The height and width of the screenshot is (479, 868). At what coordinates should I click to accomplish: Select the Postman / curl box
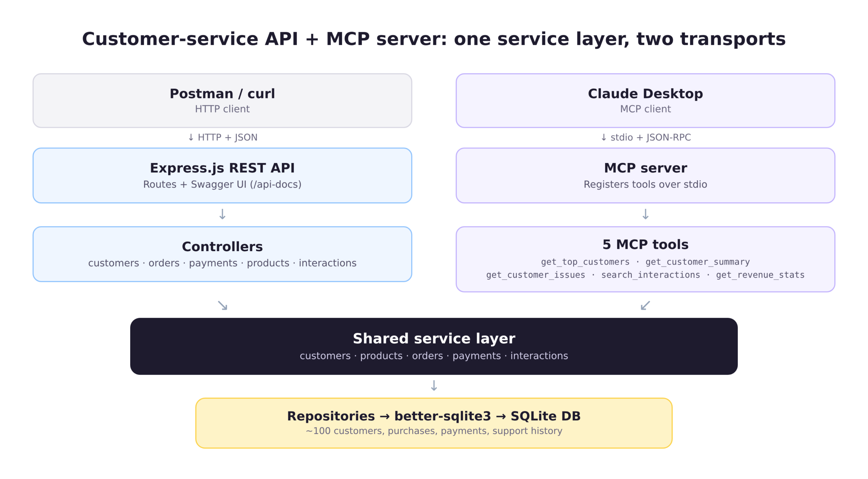pyautogui.click(x=222, y=101)
